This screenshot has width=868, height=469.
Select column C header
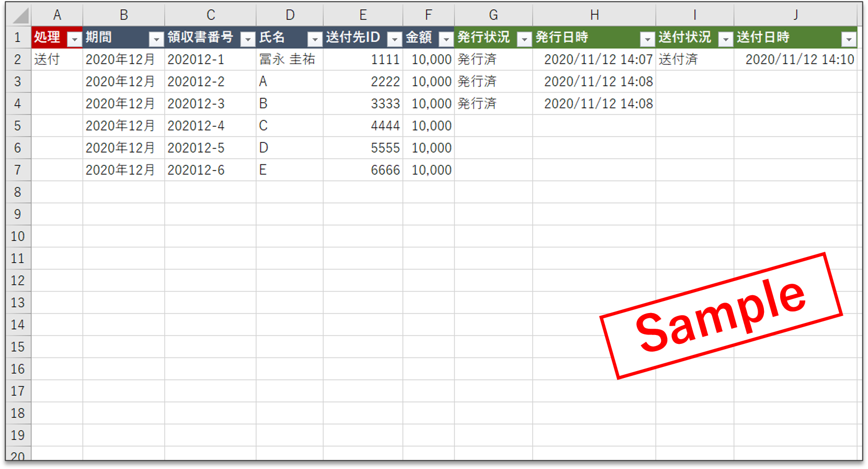pyautogui.click(x=210, y=15)
